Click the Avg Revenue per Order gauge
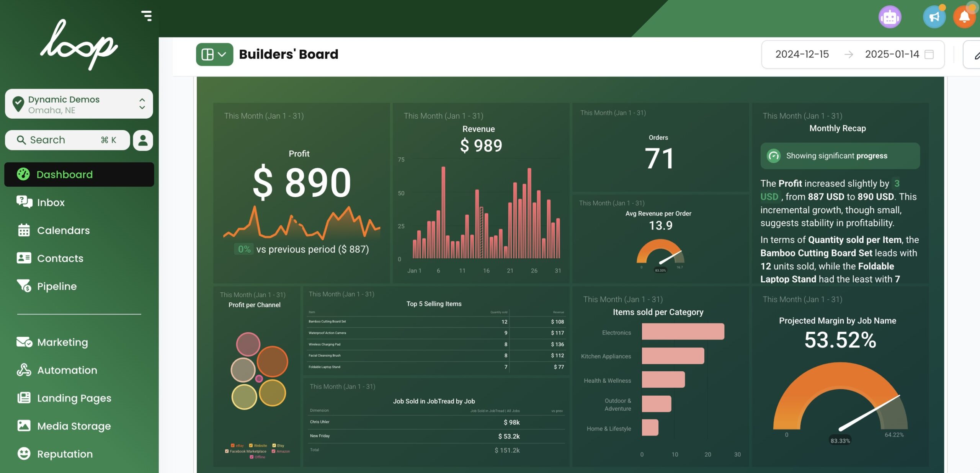 point(660,252)
